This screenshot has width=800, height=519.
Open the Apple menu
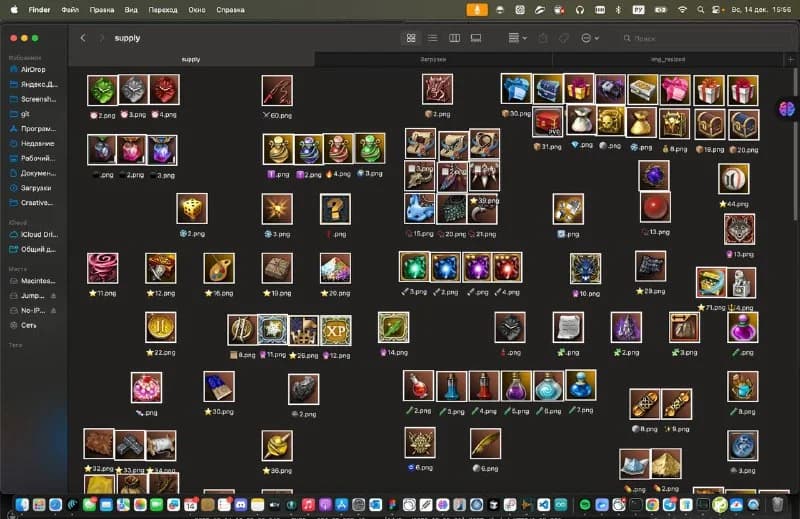pyautogui.click(x=14, y=10)
